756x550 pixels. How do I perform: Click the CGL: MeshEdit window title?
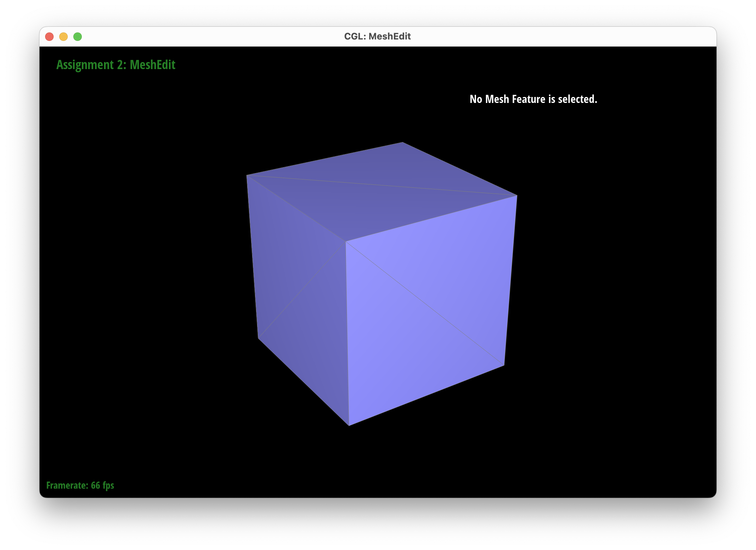[x=377, y=36]
